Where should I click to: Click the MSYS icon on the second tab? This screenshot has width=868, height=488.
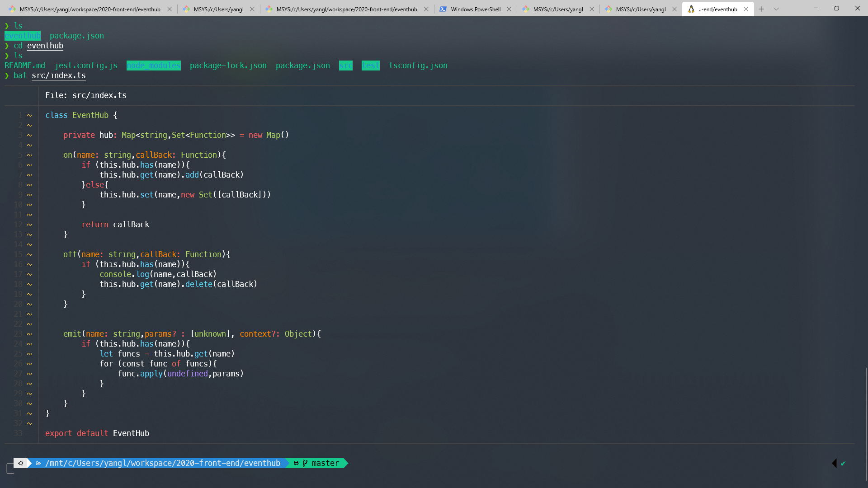[x=186, y=9]
